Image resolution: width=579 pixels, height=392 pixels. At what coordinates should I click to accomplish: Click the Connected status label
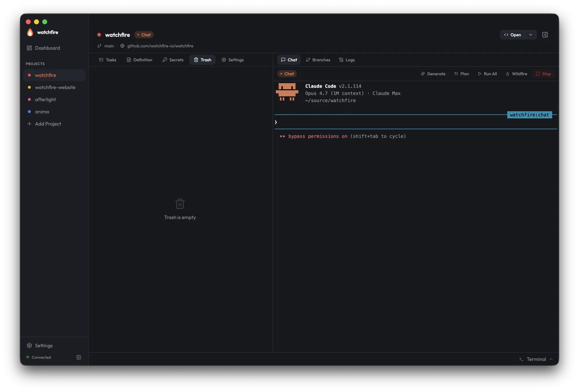tap(41, 357)
